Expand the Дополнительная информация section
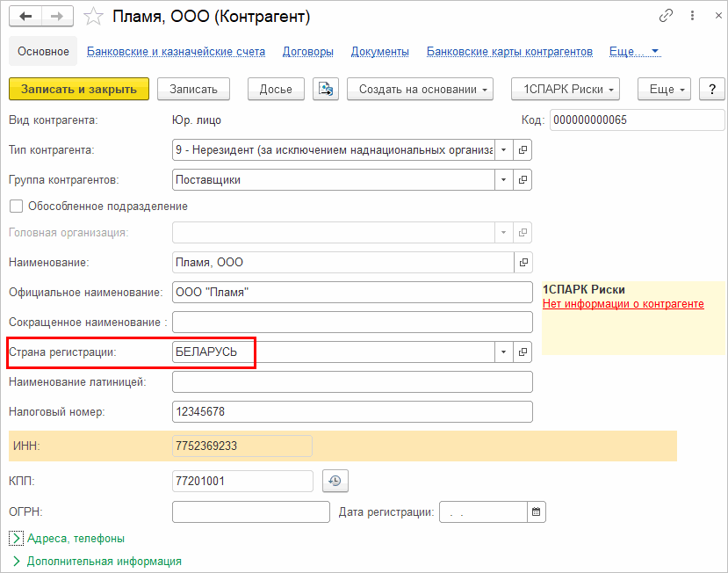Viewport: 728px width, 573px height. coord(17,561)
